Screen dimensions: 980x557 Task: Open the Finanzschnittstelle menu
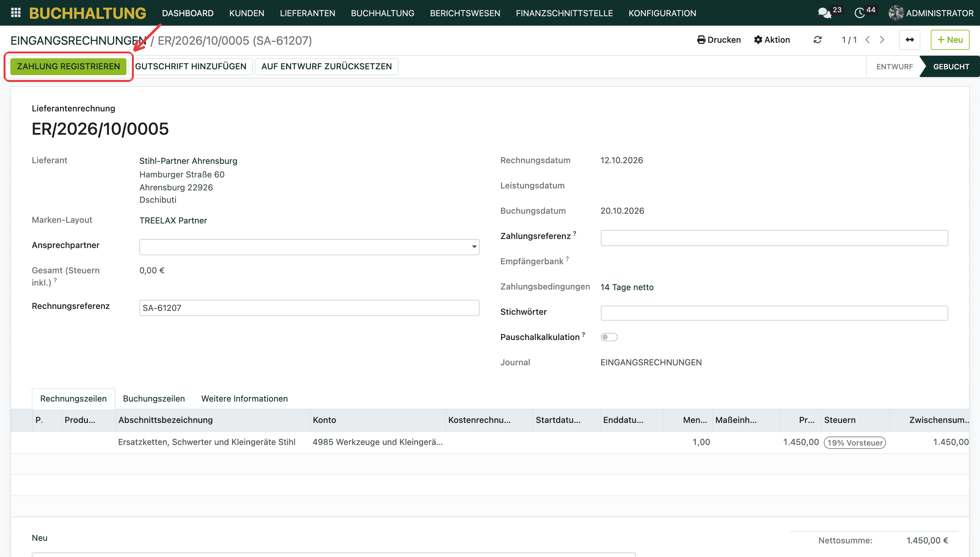(x=564, y=13)
